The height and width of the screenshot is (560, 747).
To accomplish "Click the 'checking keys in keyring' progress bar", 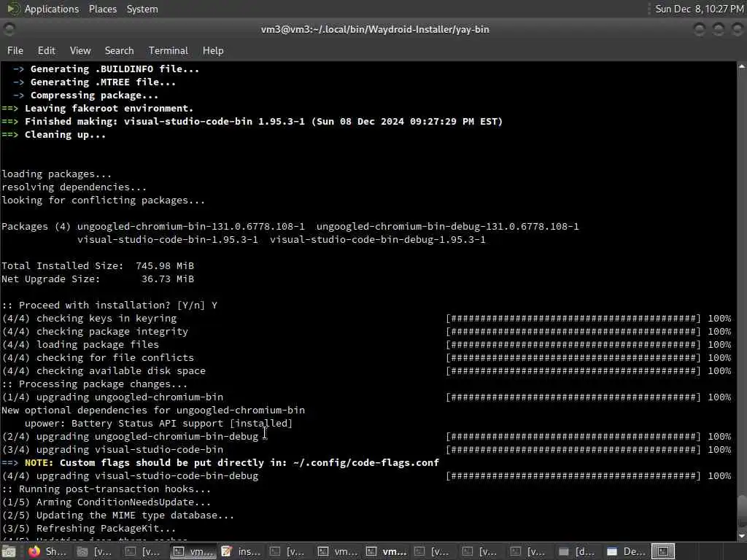I will [x=573, y=319].
